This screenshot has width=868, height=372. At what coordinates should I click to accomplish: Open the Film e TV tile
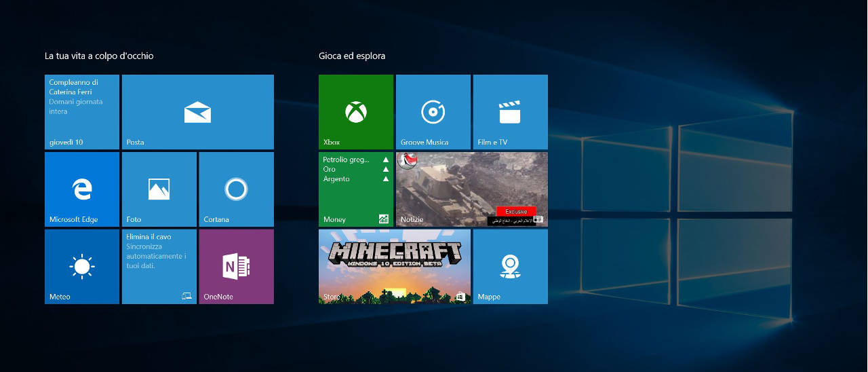coord(511,112)
